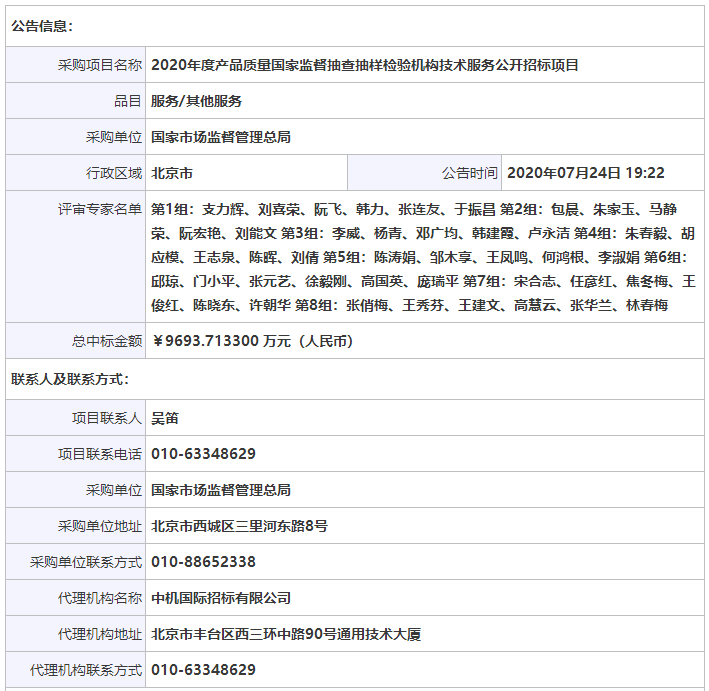Select the 采购项目名称 label cell
This screenshot has width=709, height=691.
pyautogui.click(x=99, y=65)
